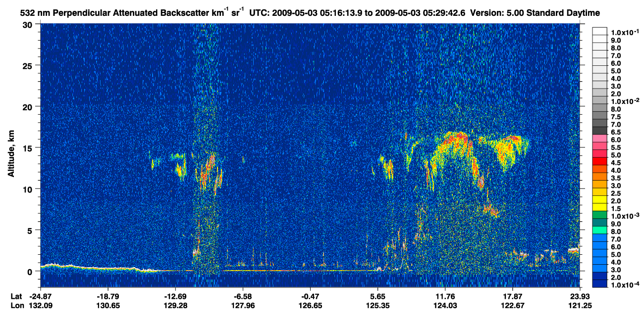Select latitude value -12.69

(x=176, y=296)
